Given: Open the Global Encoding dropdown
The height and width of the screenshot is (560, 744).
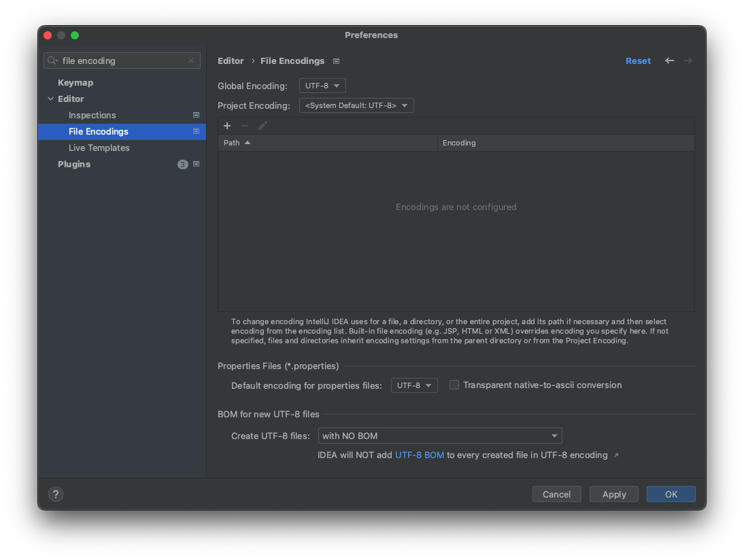Looking at the screenshot, I should coord(322,86).
